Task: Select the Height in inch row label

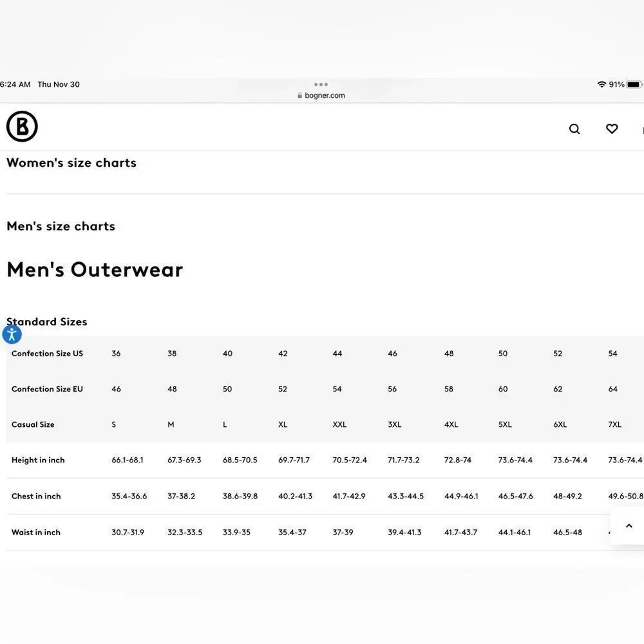Action: (38, 460)
